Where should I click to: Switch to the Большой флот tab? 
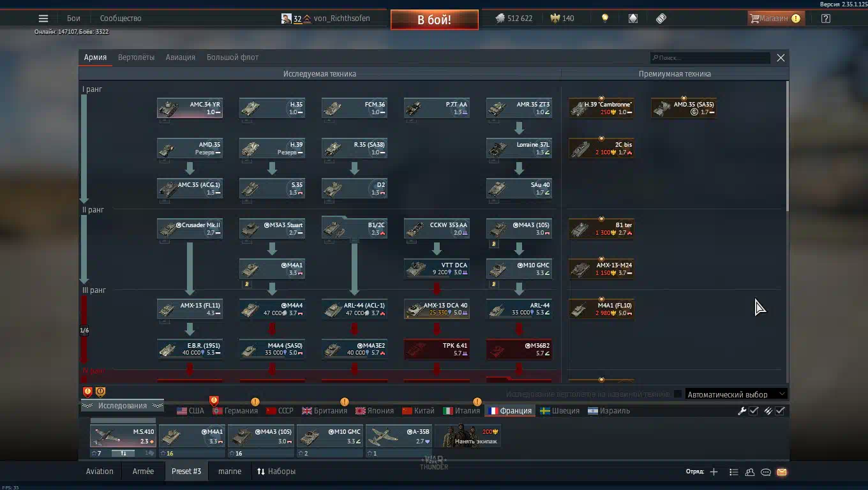232,57
